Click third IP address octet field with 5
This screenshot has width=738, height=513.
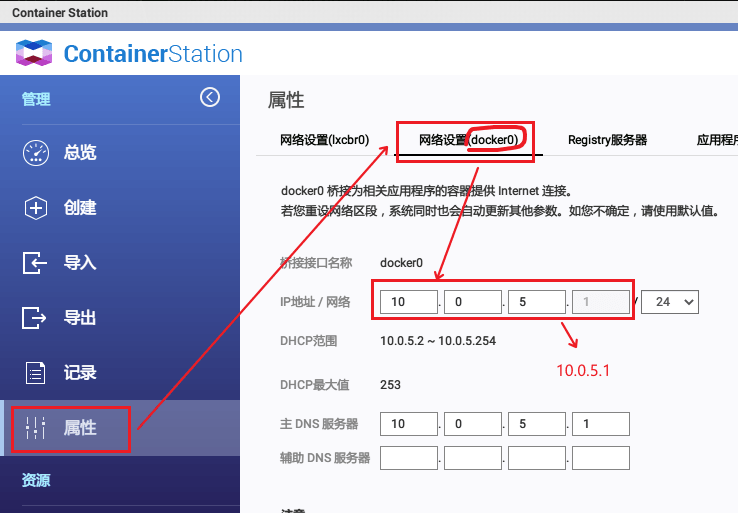click(537, 301)
